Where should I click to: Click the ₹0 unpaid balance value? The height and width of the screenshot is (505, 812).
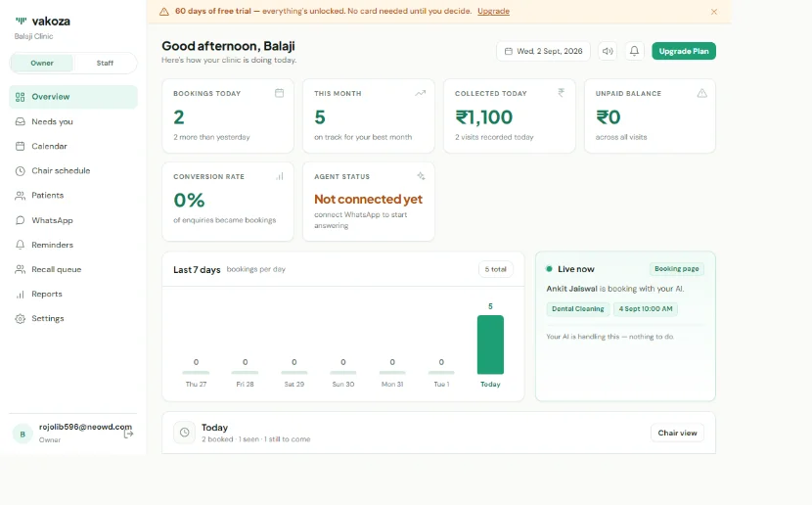pos(608,117)
